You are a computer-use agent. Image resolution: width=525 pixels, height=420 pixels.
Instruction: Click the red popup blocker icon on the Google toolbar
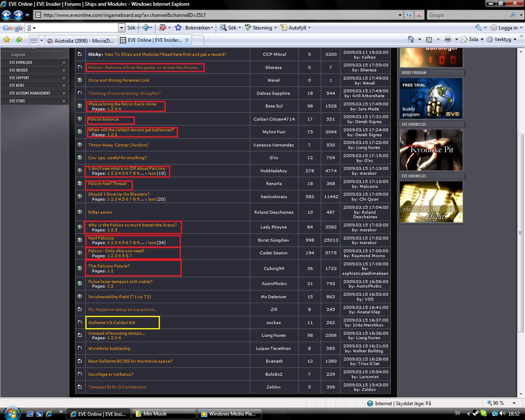tap(163, 28)
